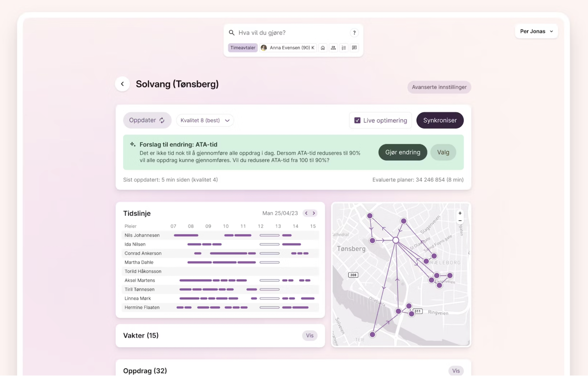The width and height of the screenshot is (588, 376).
Task: Click the Man 25/04/23 date label
Action: (280, 213)
